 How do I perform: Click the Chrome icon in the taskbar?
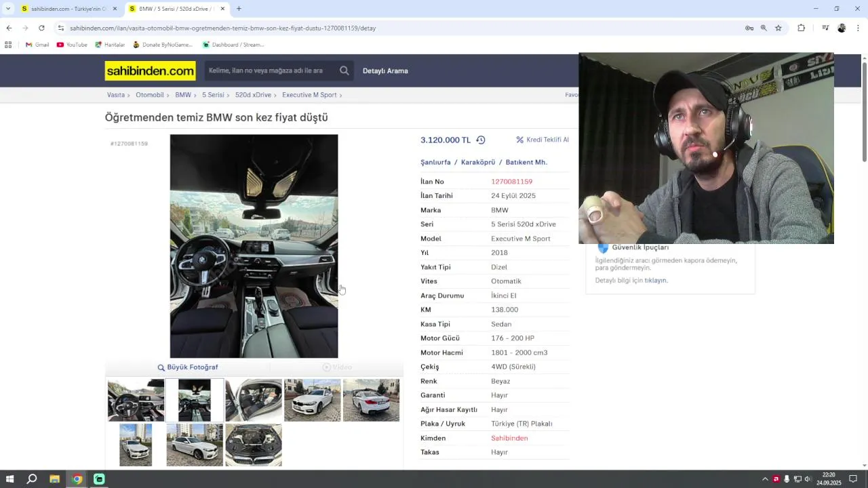[x=77, y=479]
